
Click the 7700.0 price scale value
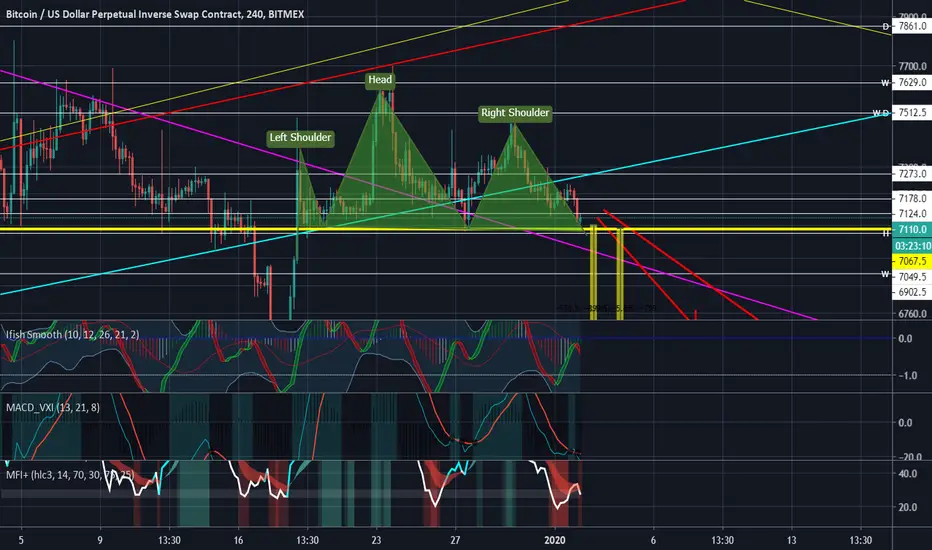tap(912, 66)
